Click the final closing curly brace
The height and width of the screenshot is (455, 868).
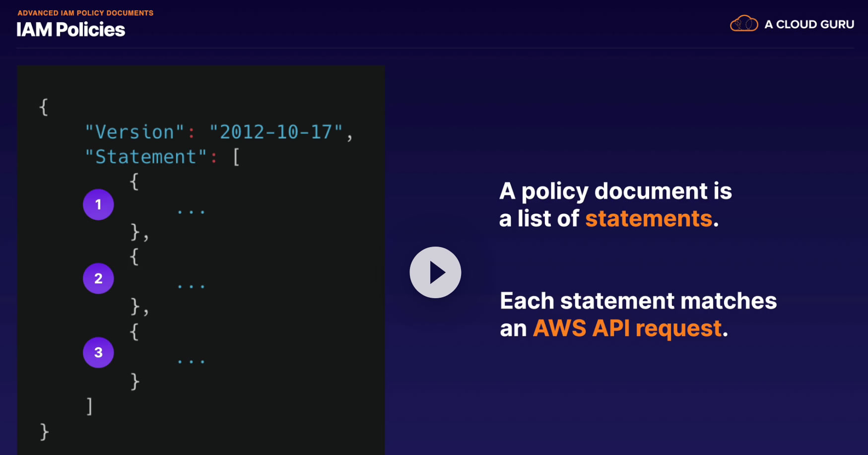coord(44,431)
